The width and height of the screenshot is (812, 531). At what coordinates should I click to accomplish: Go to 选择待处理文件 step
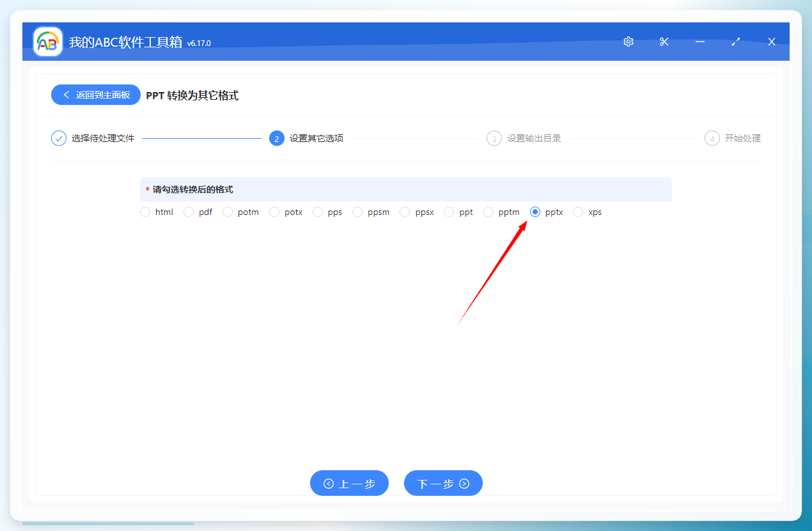pyautogui.click(x=103, y=138)
